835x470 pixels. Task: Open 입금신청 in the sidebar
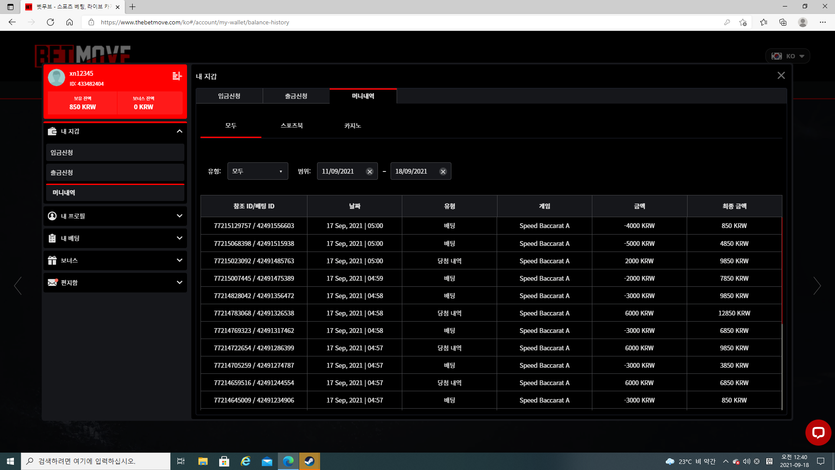115,153
